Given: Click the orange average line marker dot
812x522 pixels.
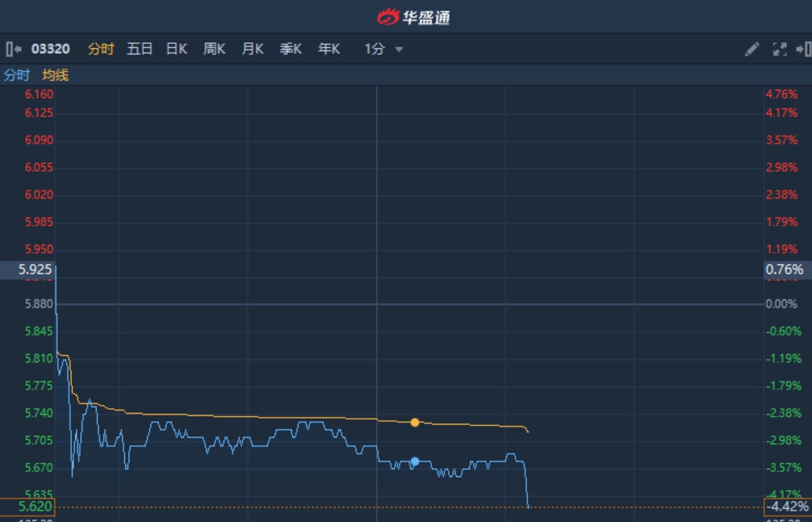Looking at the screenshot, I should click(415, 422).
